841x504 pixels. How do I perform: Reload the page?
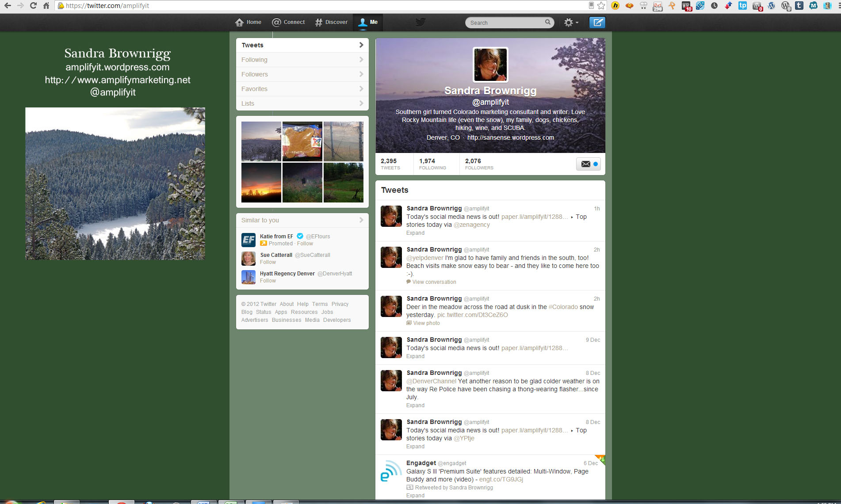coord(33,6)
